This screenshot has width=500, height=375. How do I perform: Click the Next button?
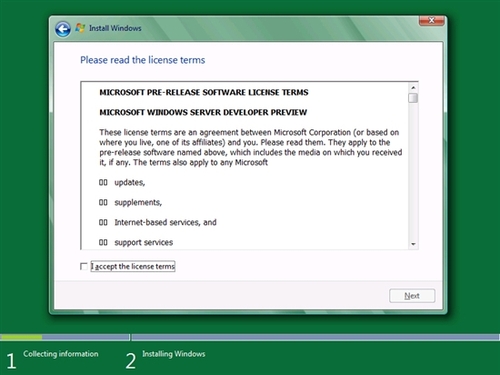click(x=412, y=296)
